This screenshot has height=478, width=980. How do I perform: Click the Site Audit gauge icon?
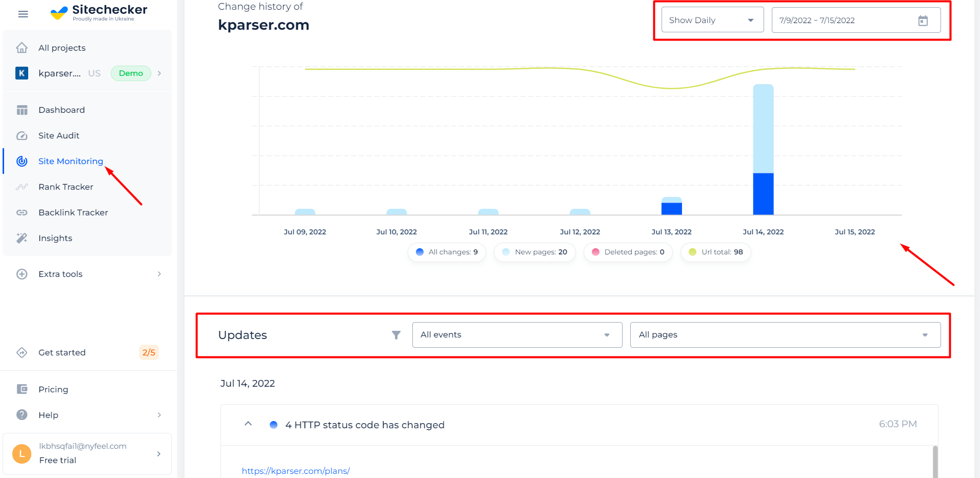click(x=22, y=135)
